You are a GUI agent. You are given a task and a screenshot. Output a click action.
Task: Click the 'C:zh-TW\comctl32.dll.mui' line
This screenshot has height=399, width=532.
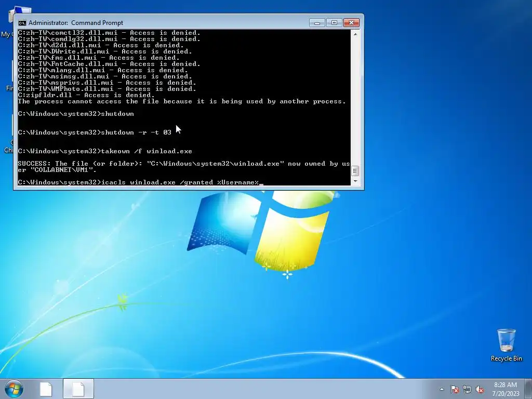[x=109, y=33]
